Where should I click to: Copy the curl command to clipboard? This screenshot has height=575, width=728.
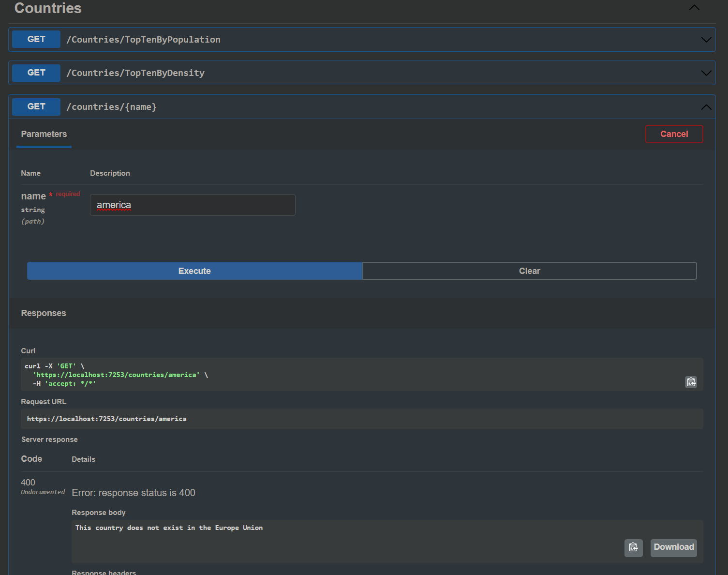coord(691,382)
